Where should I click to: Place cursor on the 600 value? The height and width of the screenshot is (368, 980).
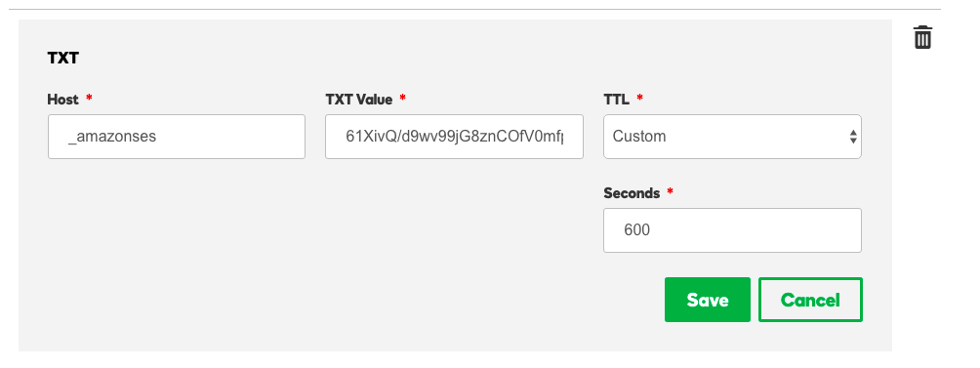click(636, 230)
